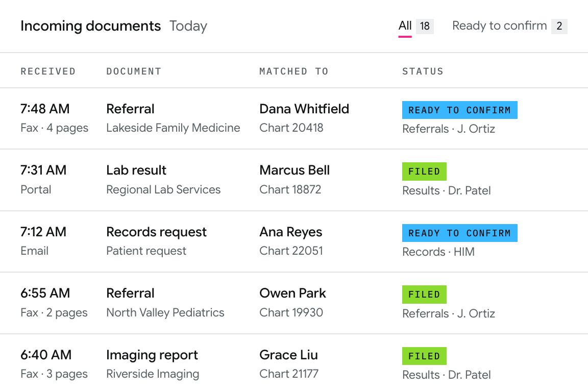Select the 7:12 AM received time
This screenshot has width=588, height=392.
43,232
